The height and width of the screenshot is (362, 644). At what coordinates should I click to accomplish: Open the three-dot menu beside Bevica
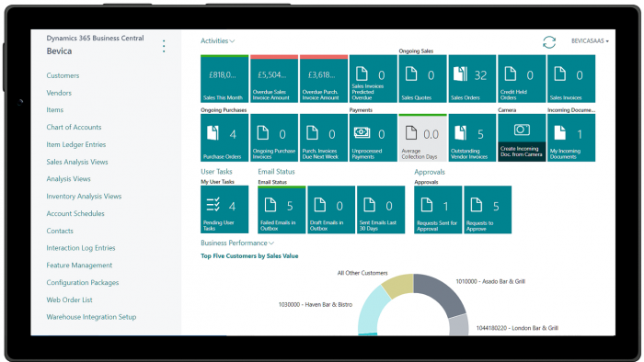point(164,46)
